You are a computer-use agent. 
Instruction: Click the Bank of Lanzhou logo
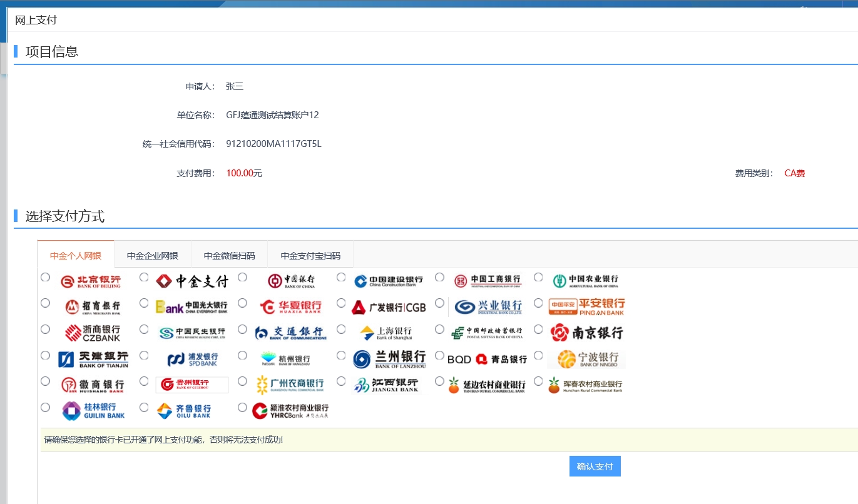pyautogui.click(x=389, y=359)
